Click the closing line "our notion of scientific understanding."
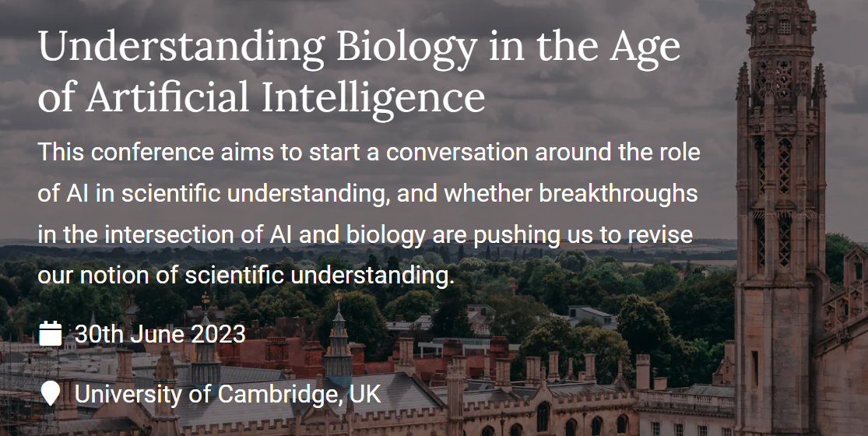Image resolution: width=868 pixels, height=436 pixels. (246, 276)
